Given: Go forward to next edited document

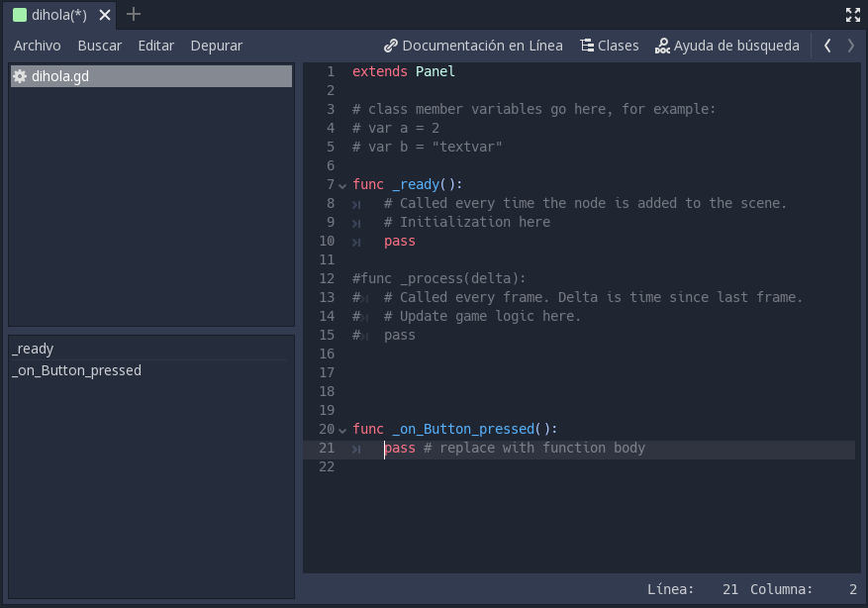Looking at the screenshot, I should (x=850, y=46).
